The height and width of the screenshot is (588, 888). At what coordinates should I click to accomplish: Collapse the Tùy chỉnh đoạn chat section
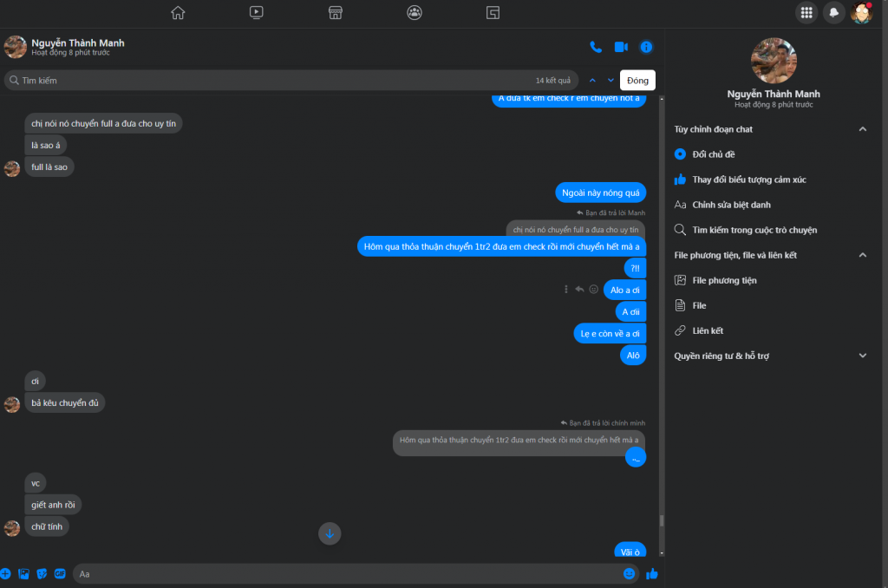point(862,129)
